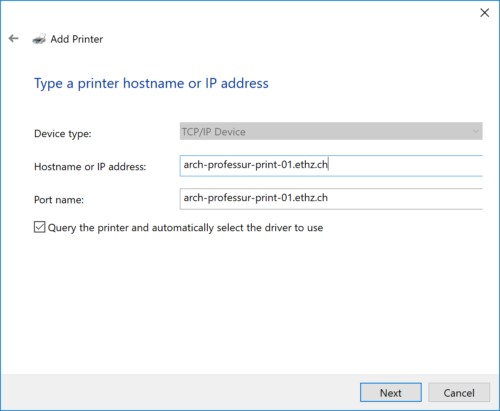The width and height of the screenshot is (500, 411).
Task: Proceed with the Next button
Action: 391,392
